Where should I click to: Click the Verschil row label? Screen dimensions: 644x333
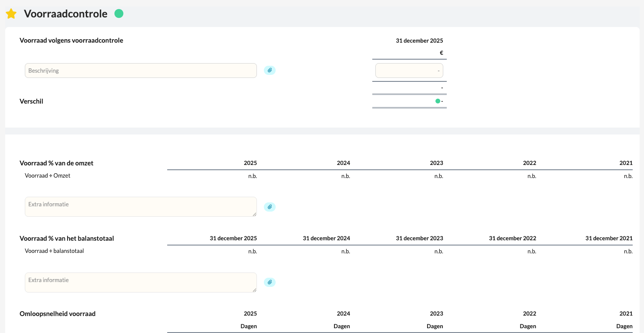(31, 101)
